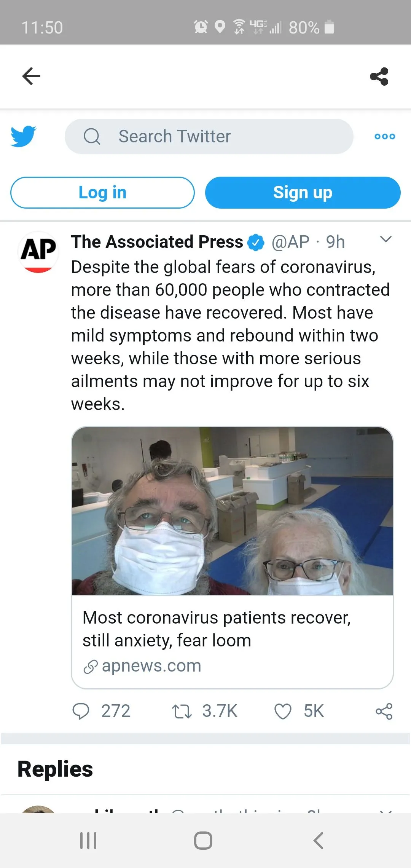Retweet the Associated Press tweet

pyautogui.click(x=182, y=711)
